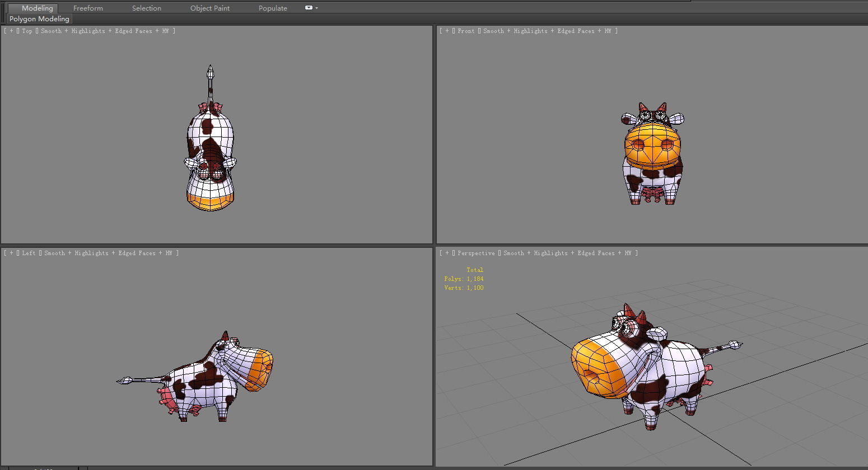
Task: Open the Freeform ribbon tab
Action: 88,8
